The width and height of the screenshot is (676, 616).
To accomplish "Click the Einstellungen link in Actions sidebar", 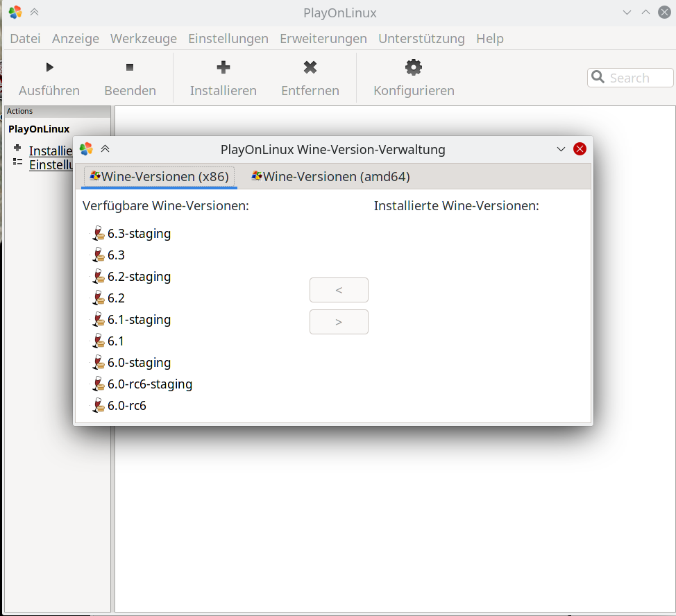I will pos(51,165).
